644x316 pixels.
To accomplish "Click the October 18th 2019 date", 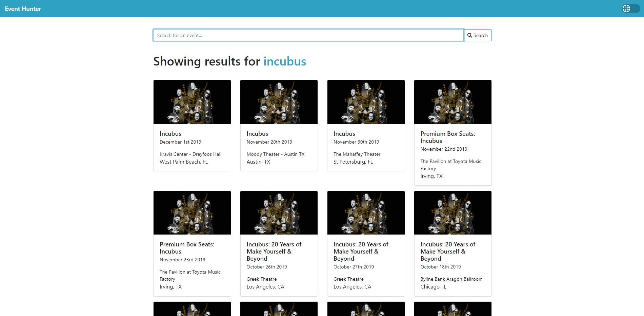I will 441,267.
